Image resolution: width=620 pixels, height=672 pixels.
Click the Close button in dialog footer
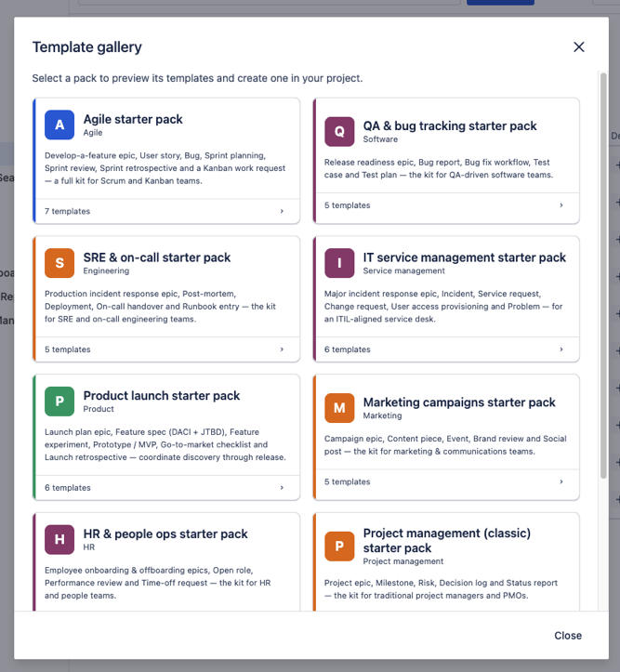568,636
